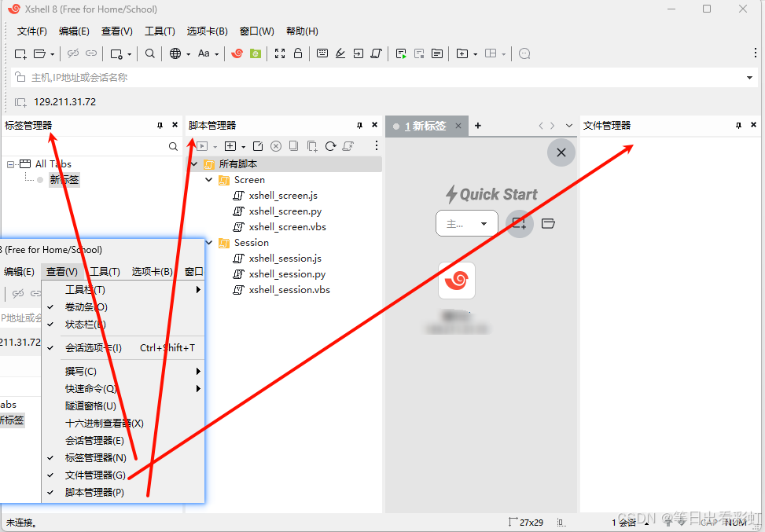Pin the 标签管理器 panel
765x532 pixels.
160,125
